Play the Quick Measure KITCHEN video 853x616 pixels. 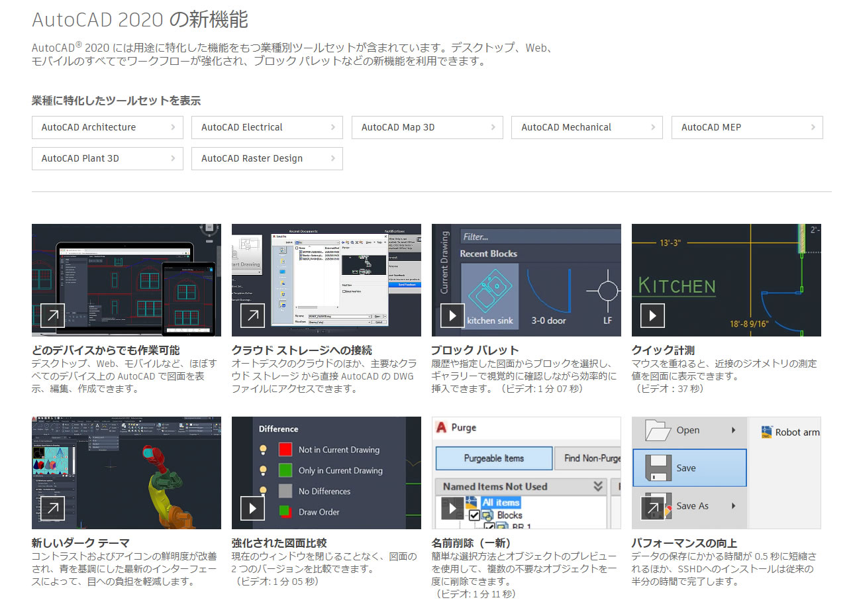[x=652, y=315]
